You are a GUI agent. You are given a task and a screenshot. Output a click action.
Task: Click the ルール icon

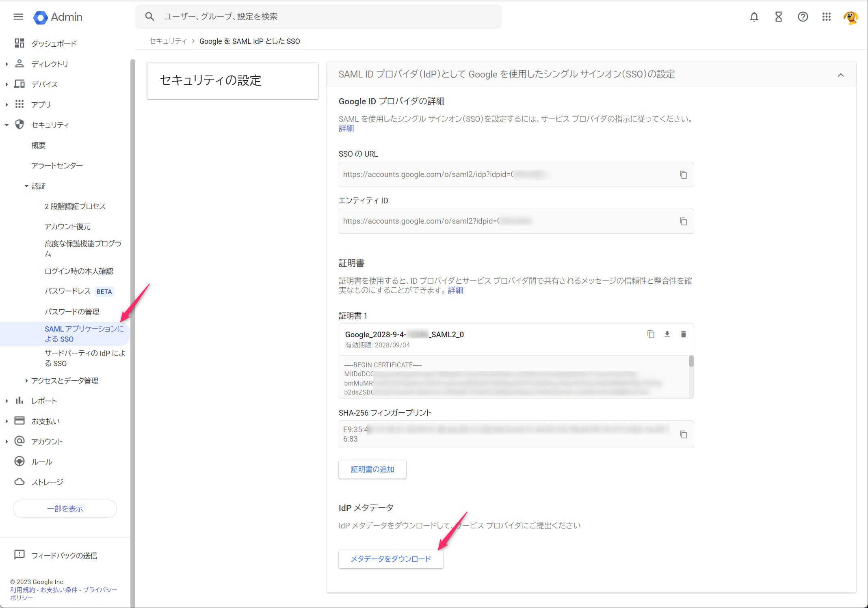(x=19, y=461)
